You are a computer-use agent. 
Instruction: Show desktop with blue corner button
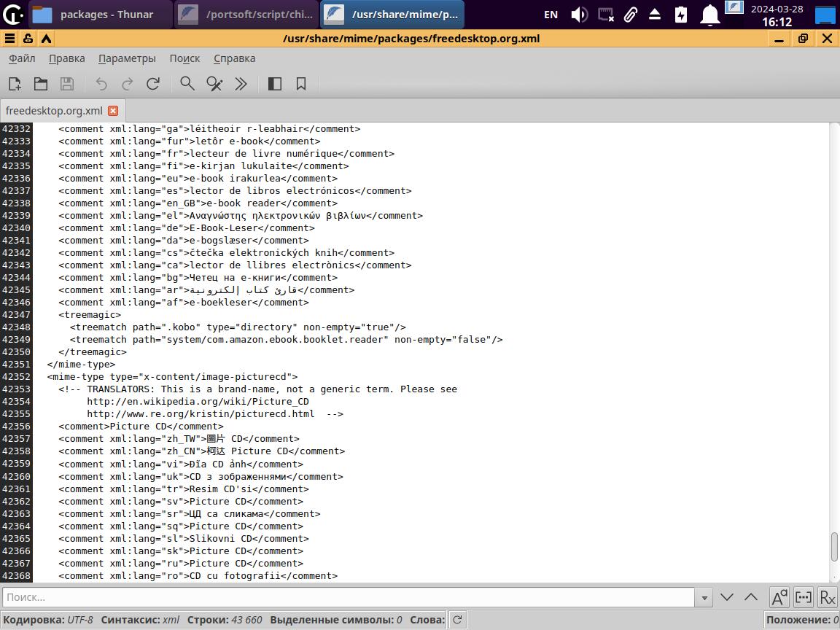(826, 15)
